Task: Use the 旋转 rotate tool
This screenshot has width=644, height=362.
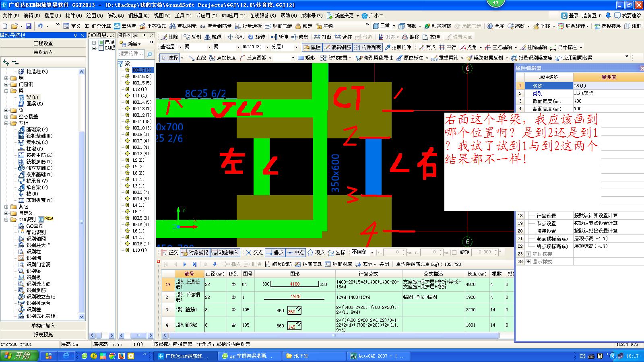Action: [256, 37]
